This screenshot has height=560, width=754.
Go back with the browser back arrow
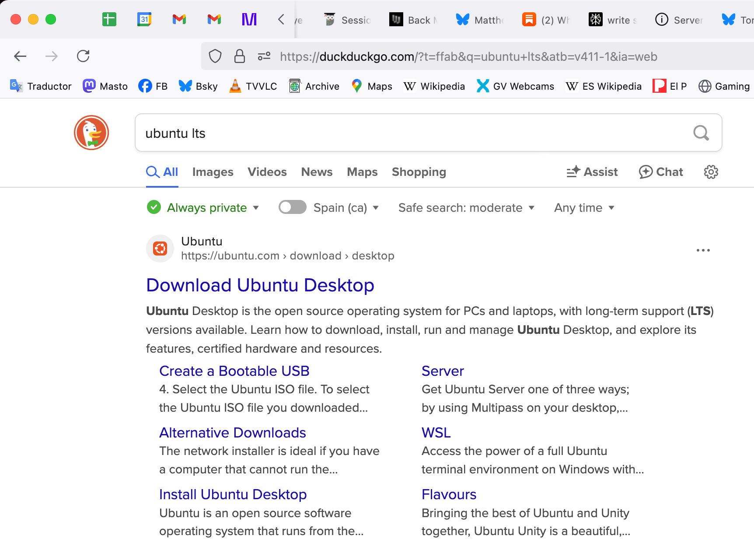coord(20,56)
